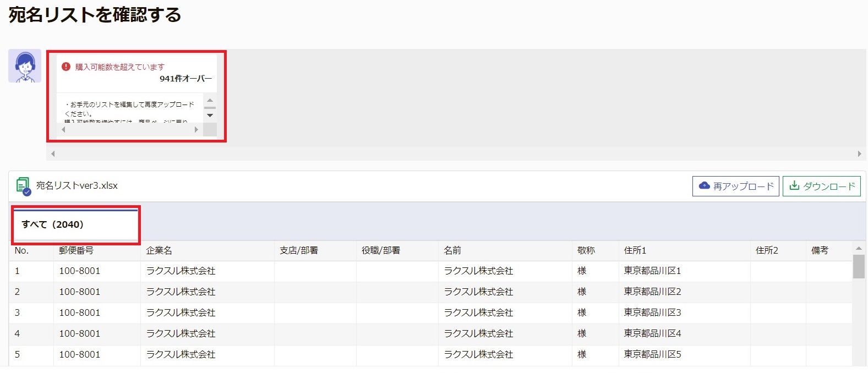
Task: Click row number 2 cell
Action: click(31, 292)
